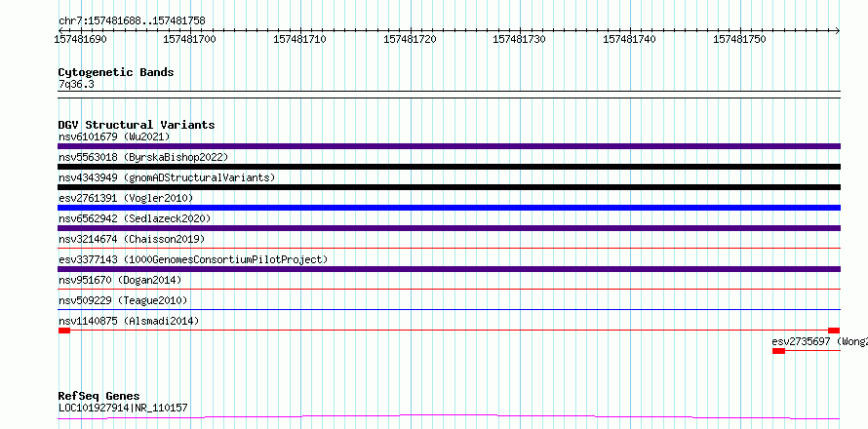Viewport: 868px width, 429px height.
Task: Open variant esv2735697 (Wong) label
Action: tap(820, 341)
